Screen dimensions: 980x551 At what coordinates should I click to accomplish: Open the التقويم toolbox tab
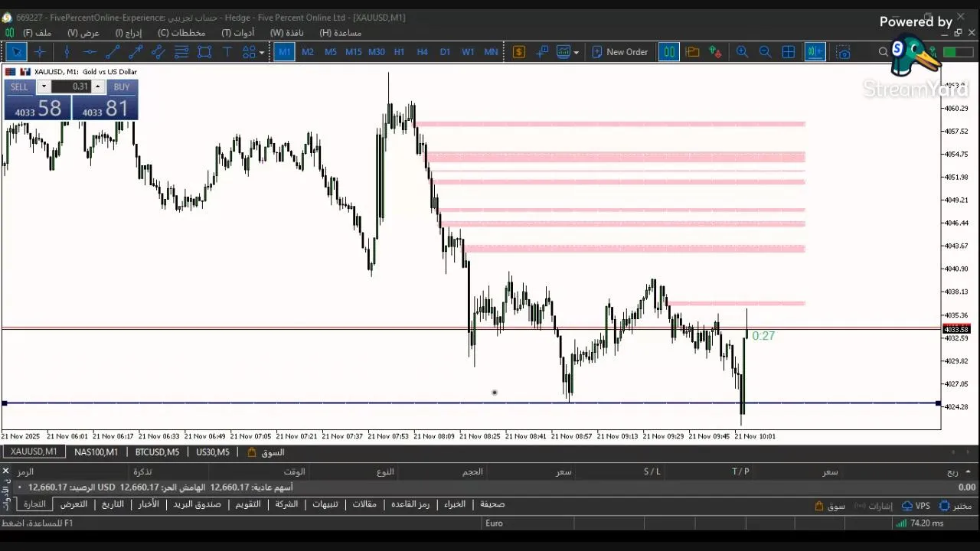pos(247,504)
